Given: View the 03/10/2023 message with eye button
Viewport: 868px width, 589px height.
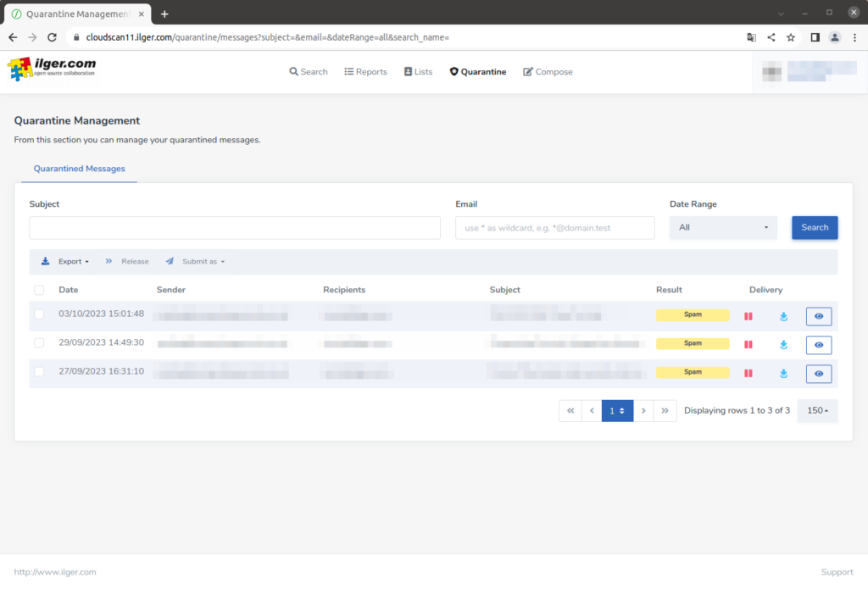Looking at the screenshot, I should 819,316.
